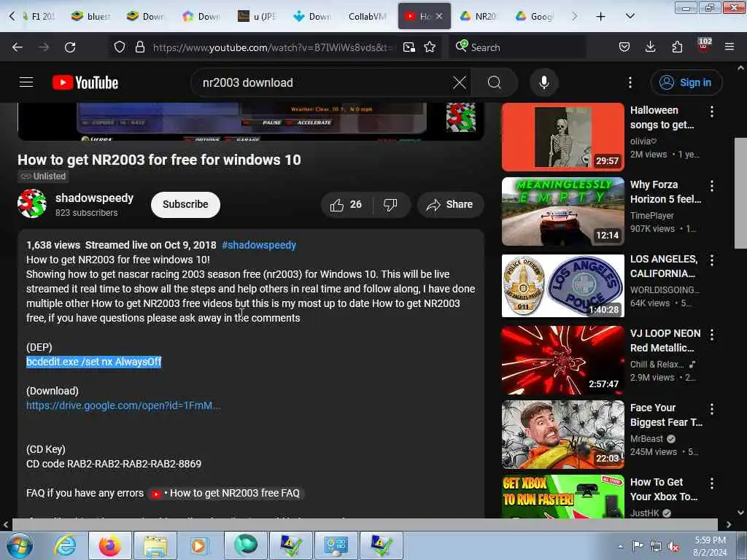The height and width of the screenshot is (560, 747).
Task: Play Why Forza Horizon 5 video thumbnail
Action: (562, 211)
